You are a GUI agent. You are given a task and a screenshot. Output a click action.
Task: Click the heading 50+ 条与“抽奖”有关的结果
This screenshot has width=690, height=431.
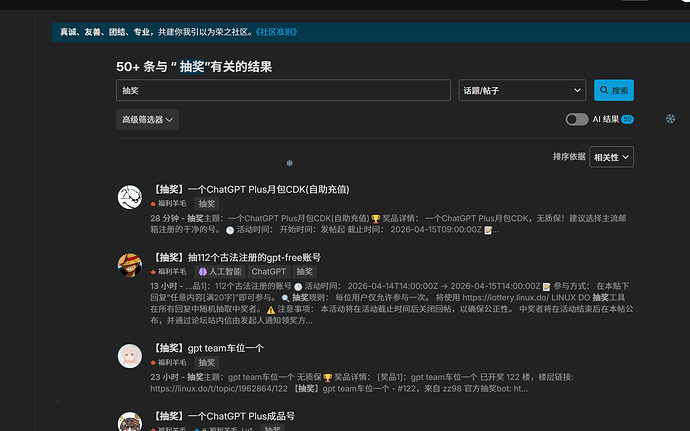[194, 67]
